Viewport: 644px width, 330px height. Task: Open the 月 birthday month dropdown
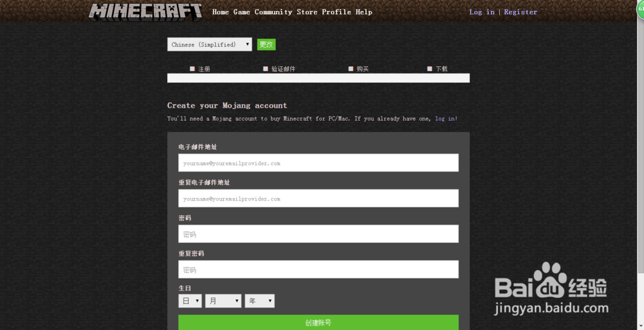point(223,301)
